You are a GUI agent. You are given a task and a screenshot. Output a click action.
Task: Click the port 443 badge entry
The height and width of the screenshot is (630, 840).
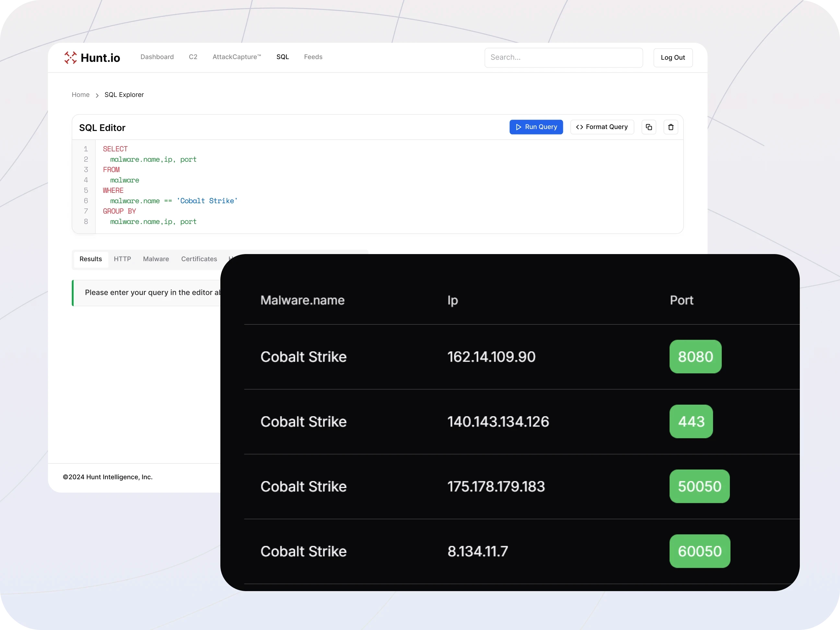pos(691,422)
